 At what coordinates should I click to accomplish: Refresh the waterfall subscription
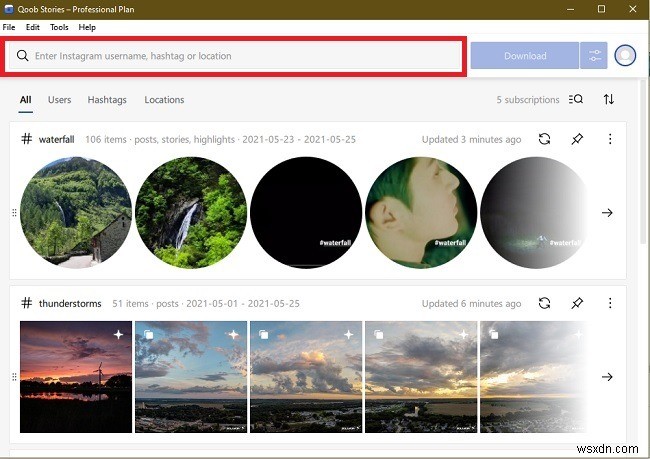pyautogui.click(x=544, y=139)
